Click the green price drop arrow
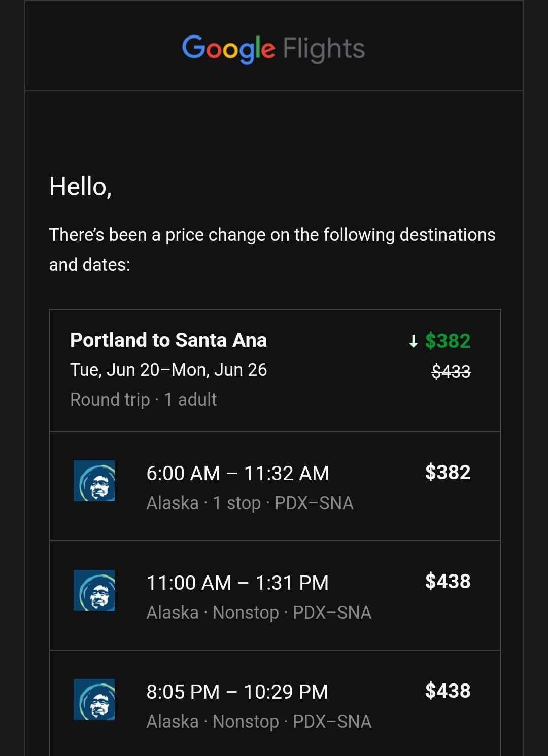The image size is (548, 756). tap(413, 341)
